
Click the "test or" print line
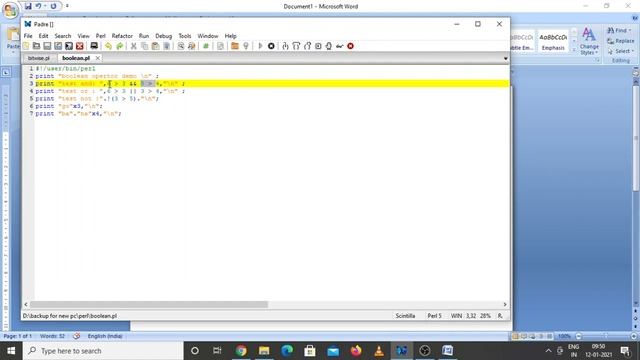[x=110, y=91]
